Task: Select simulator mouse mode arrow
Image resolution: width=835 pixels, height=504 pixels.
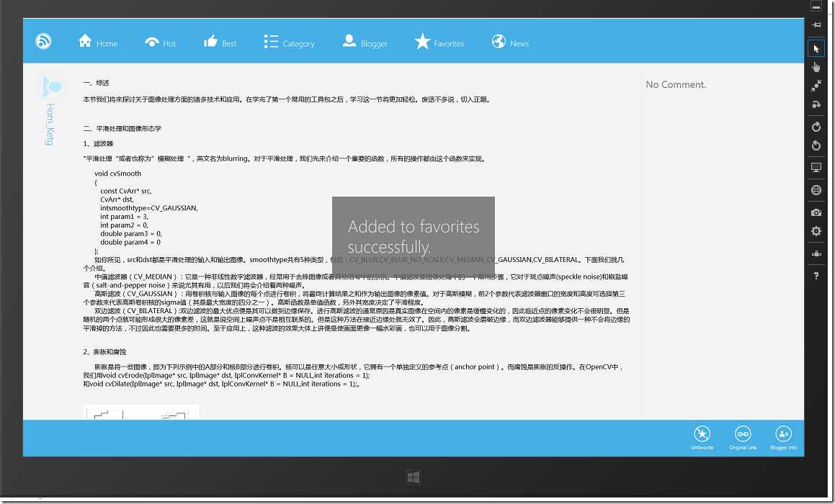Action: pos(816,49)
